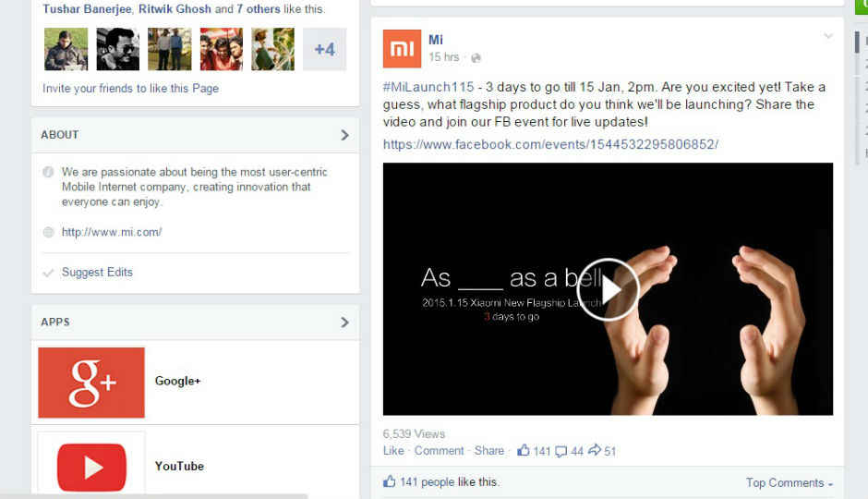Click the friend photo of group in red
The width and height of the screenshot is (868, 499).
[x=222, y=49]
